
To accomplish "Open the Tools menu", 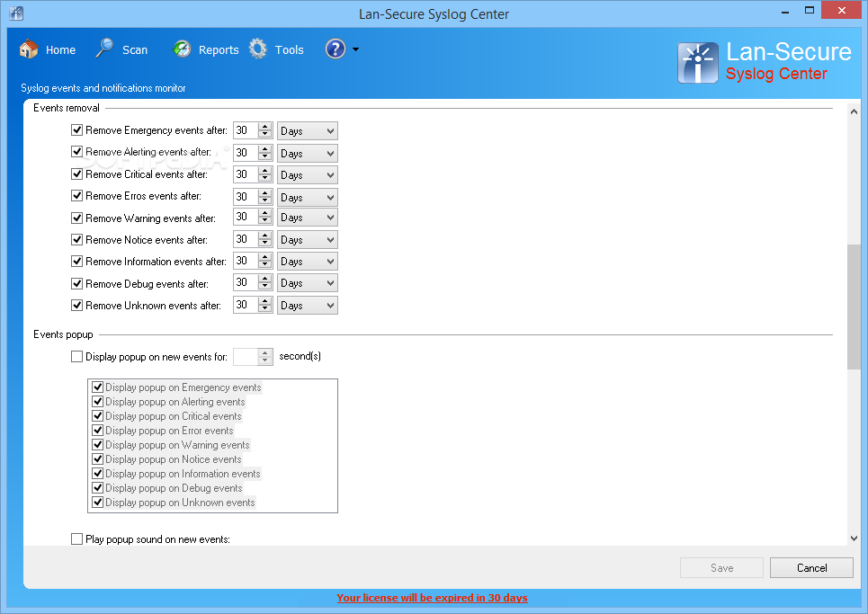I will [290, 49].
